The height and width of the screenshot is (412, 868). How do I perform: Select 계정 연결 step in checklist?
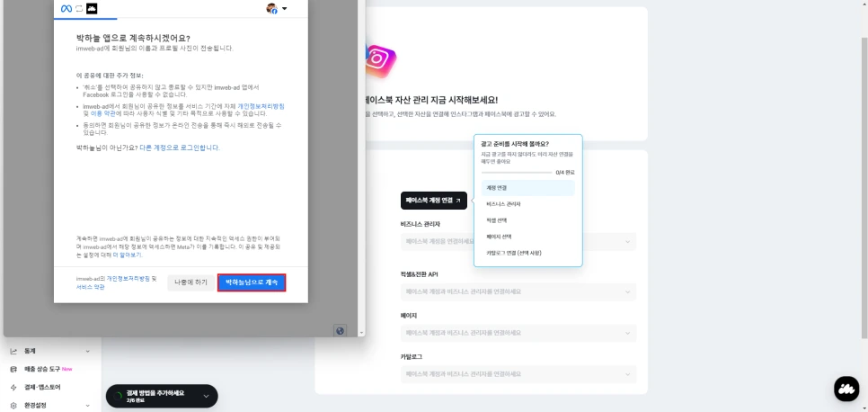tap(528, 188)
